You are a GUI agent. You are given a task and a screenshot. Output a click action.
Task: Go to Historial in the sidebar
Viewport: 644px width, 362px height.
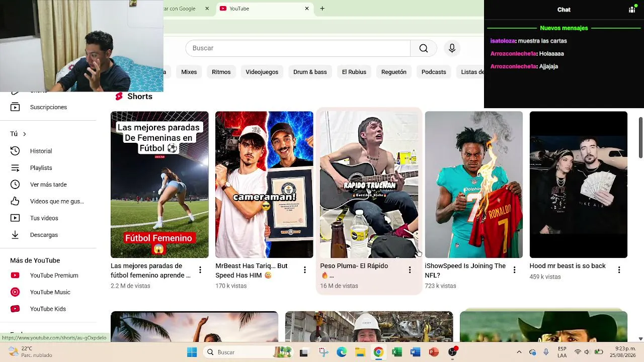[41, 151]
